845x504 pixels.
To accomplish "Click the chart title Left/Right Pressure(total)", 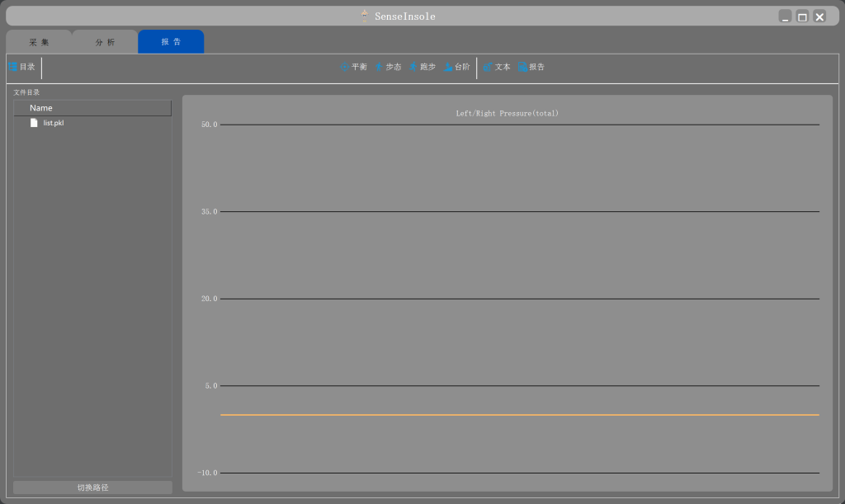I will click(x=507, y=113).
